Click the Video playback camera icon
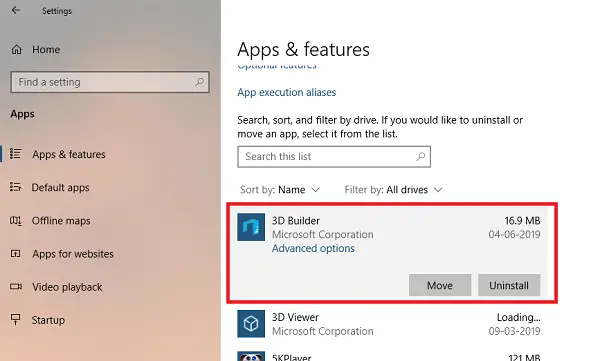 (16, 287)
